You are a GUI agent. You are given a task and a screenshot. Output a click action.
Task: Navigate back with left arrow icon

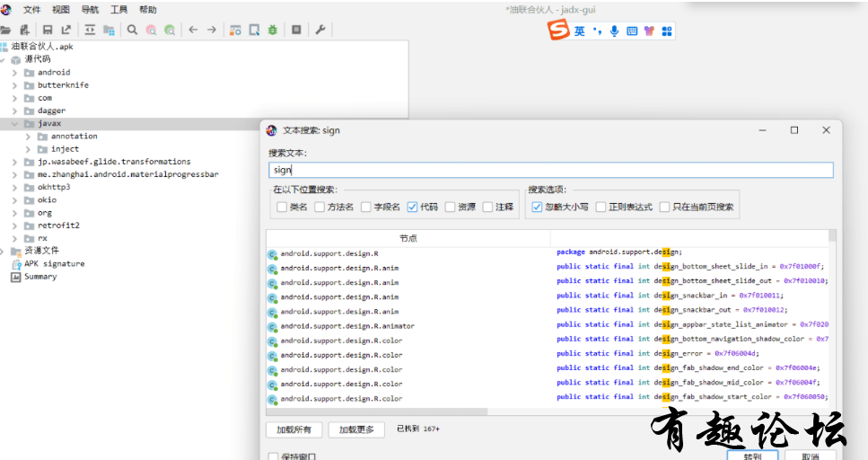(x=193, y=30)
